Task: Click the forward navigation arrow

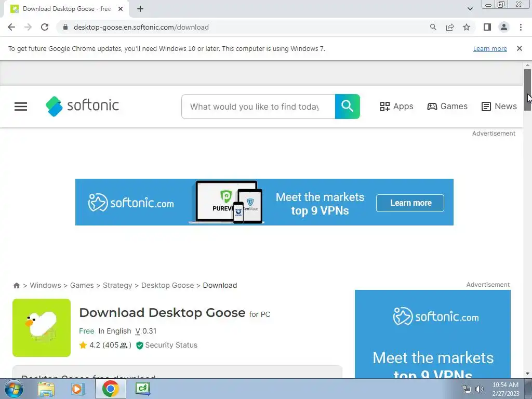Action: 28,27
